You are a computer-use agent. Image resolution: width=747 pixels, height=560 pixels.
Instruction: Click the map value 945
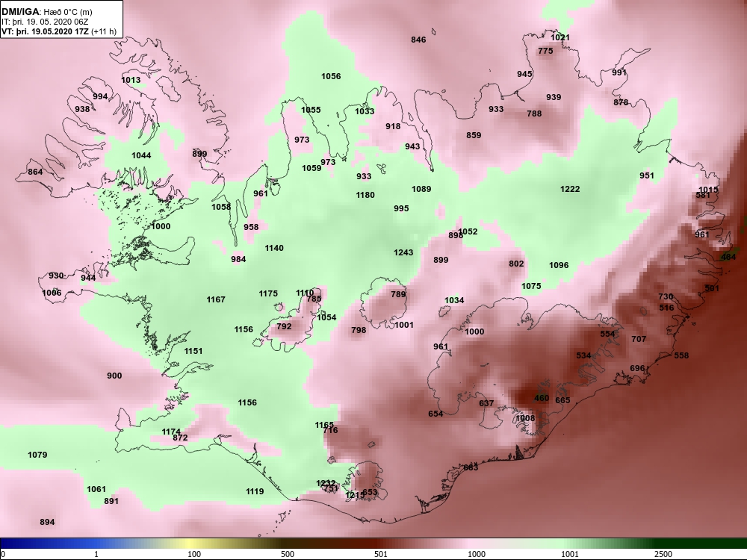[x=524, y=74]
